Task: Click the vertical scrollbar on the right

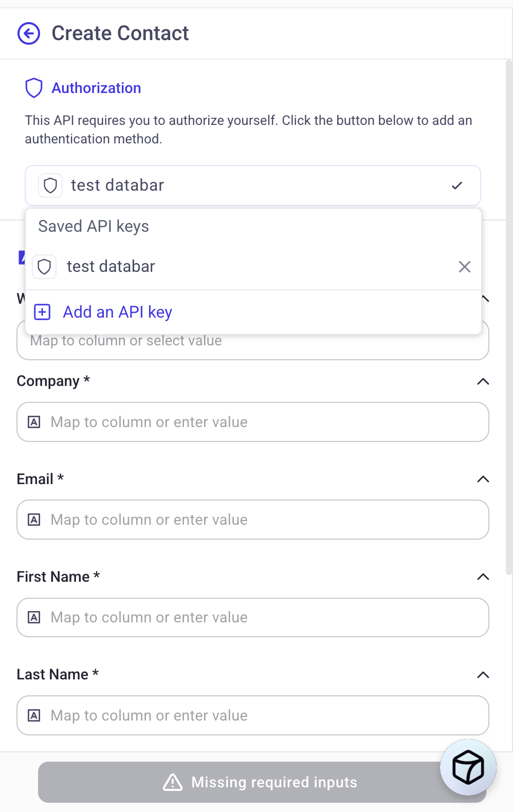Action: click(509, 308)
